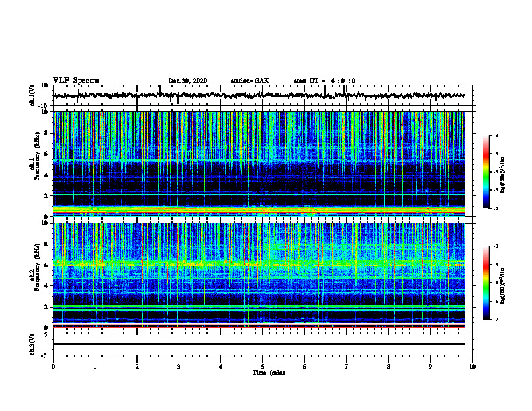Screen dimensions: 532x411
Task: Click the "5" tick on ch.3(V) axis
Action: [x=47, y=334]
